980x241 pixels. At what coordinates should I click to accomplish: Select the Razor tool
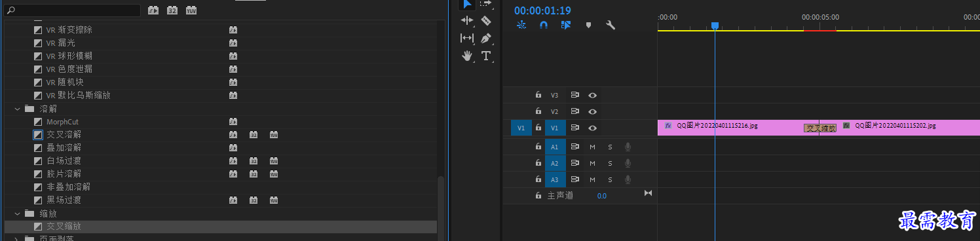pyautogui.click(x=486, y=21)
